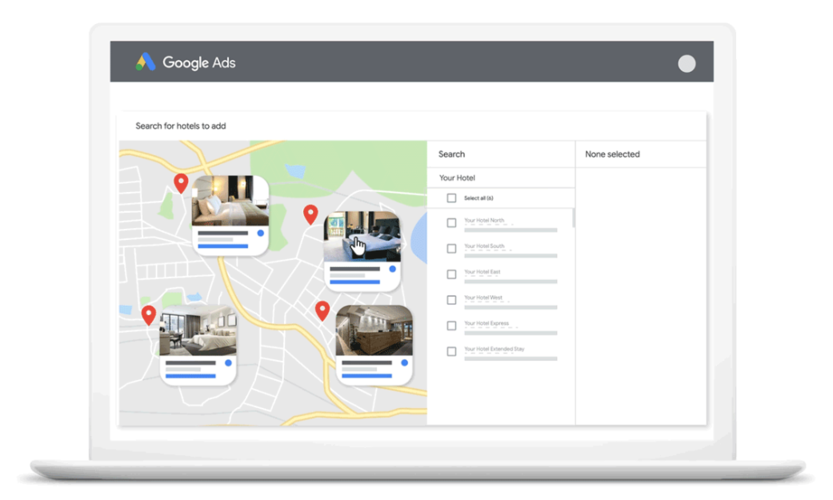Click the None selected panel header

click(612, 154)
